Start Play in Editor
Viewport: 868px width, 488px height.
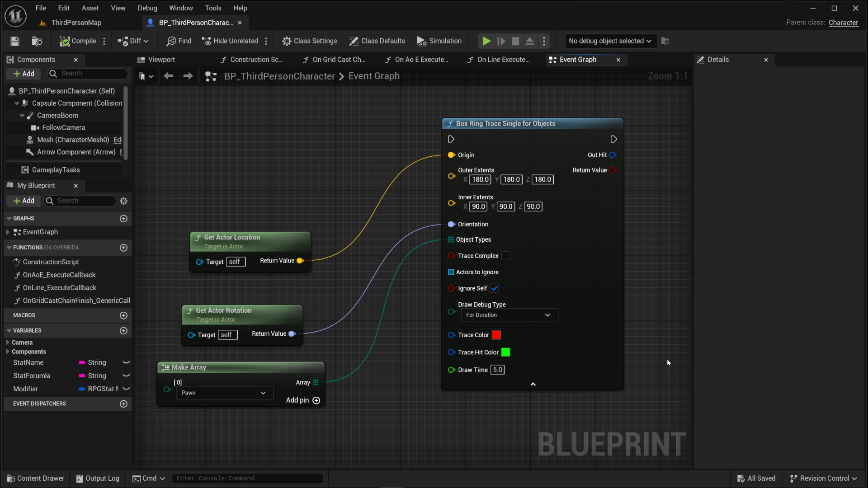point(486,41)
